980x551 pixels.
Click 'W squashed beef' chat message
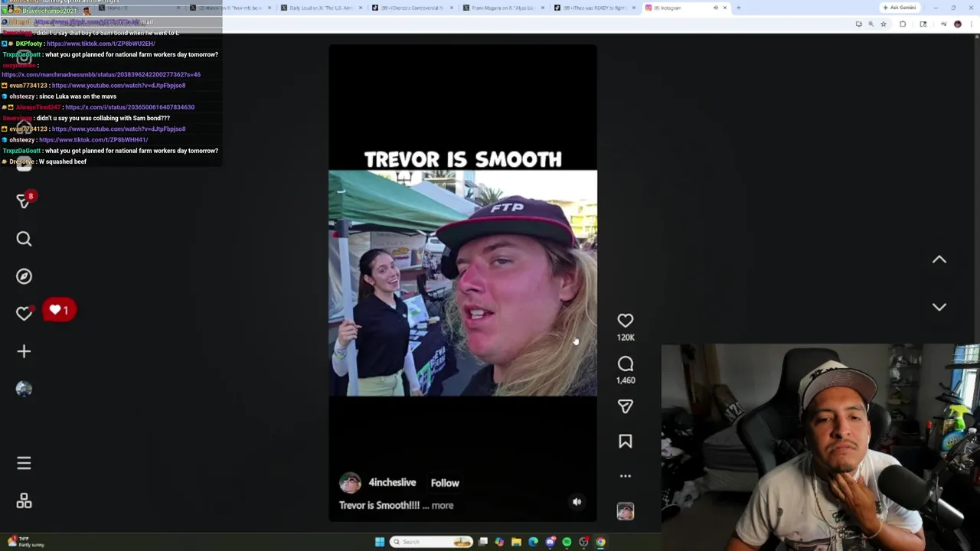tap(63, 161)
